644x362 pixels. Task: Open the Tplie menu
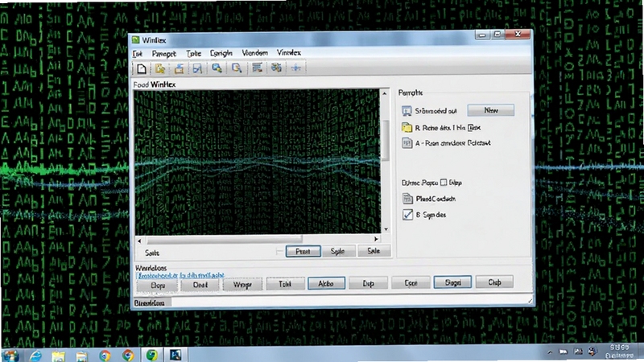point(193,53)
